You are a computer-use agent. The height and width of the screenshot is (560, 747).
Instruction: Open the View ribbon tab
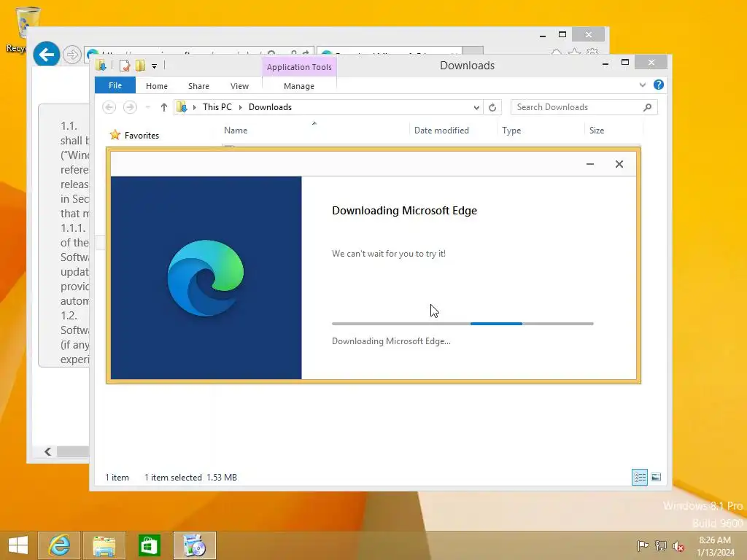[239, 86]
